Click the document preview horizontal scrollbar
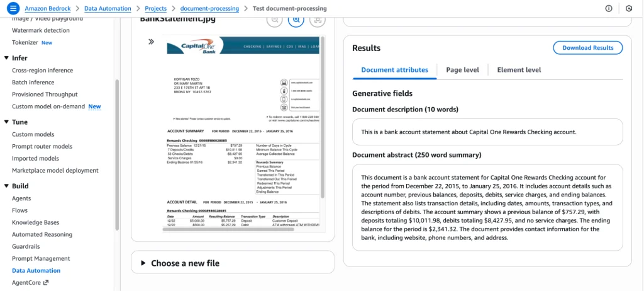Image resolution: width=644 pixels, height=291 pixels. click(229, 230)
